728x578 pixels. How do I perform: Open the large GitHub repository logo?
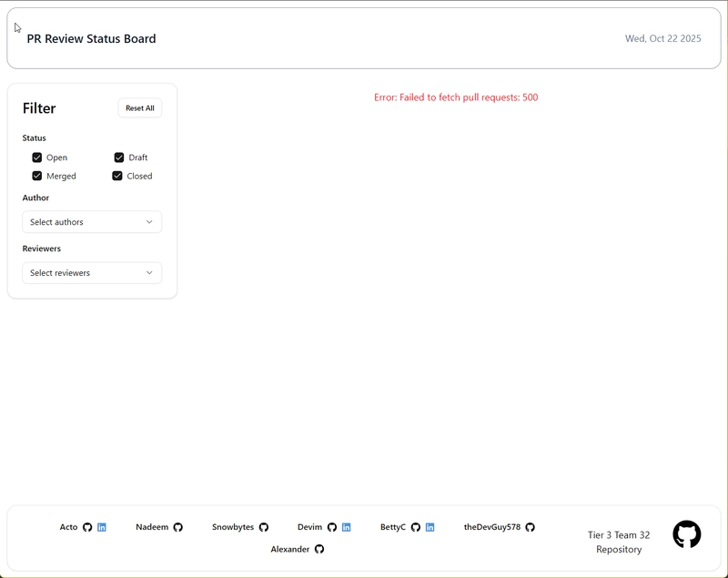click(x=687, y=534)
